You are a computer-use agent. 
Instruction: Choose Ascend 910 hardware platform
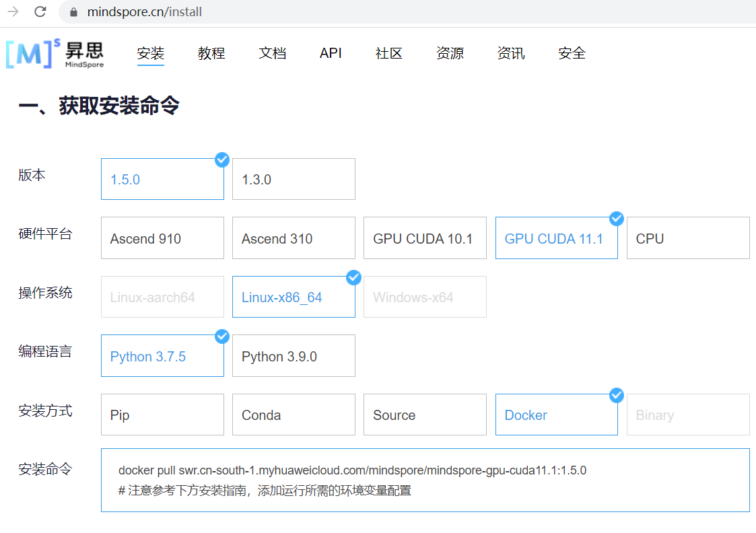(x=162, y=238)
